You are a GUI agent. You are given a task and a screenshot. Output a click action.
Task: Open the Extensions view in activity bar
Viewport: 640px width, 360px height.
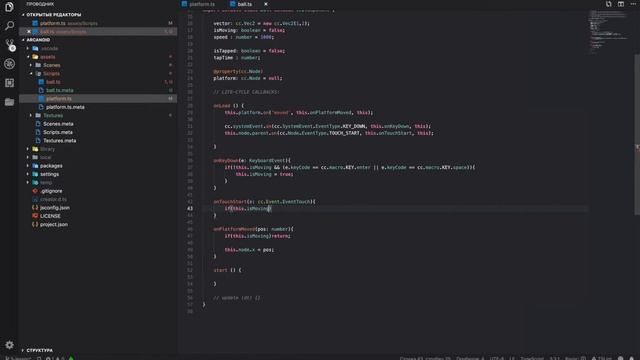9,83
